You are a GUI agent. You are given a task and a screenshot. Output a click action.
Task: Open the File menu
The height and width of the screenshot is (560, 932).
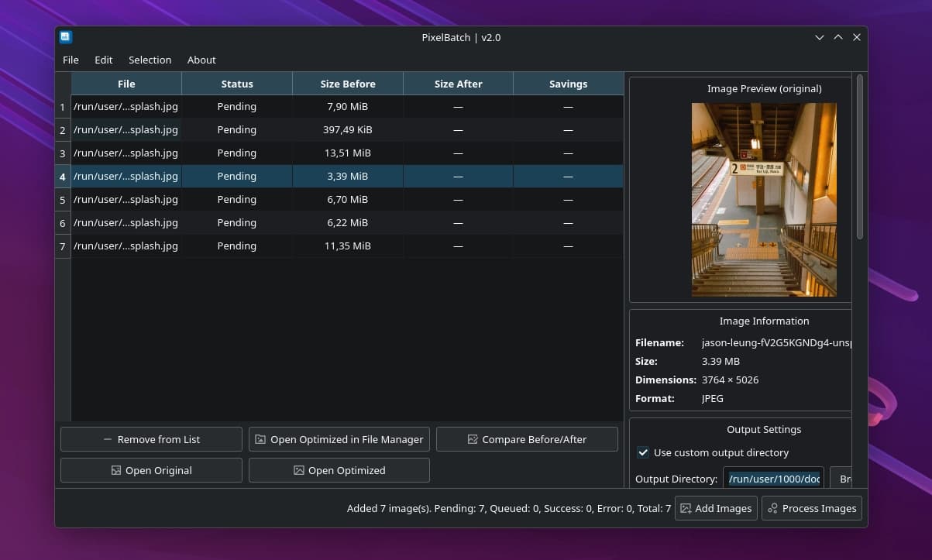tap(71, 60)
